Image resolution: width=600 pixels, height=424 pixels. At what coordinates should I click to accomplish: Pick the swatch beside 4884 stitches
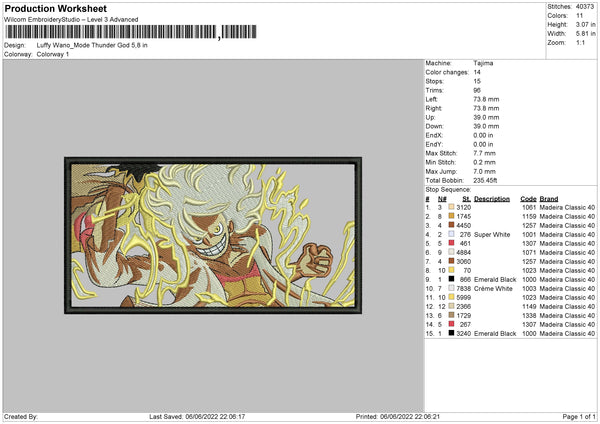(x=452, y=252)
